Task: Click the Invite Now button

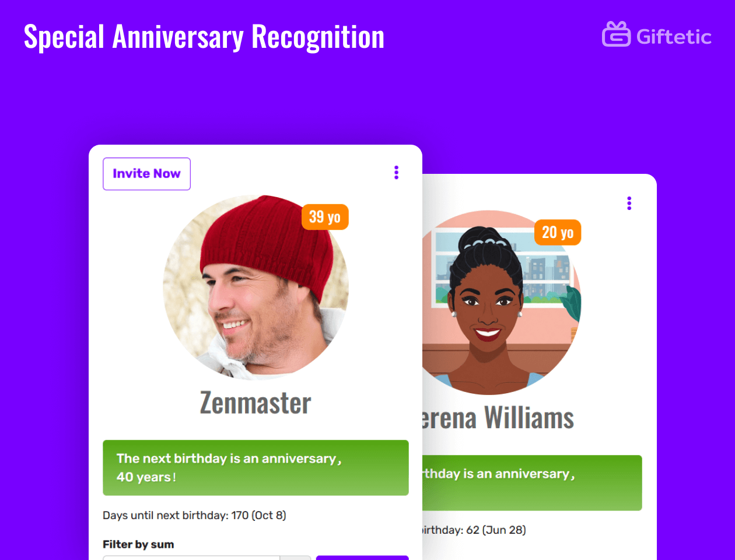Action: pyautogui.click(x=146, y=173)
